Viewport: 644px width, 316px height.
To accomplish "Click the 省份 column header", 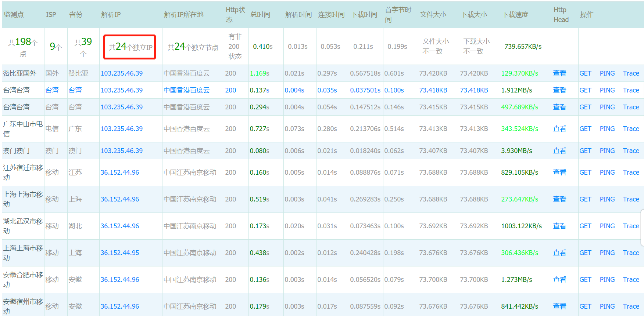I will (76, 15).
